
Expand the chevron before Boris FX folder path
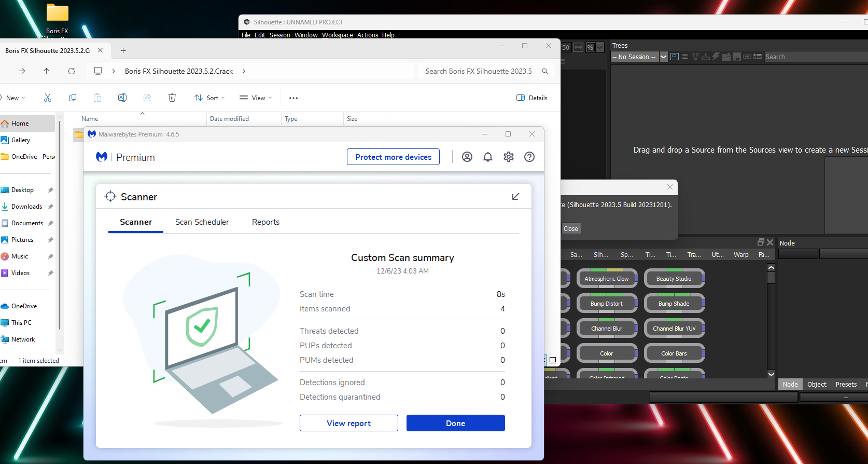114,71
